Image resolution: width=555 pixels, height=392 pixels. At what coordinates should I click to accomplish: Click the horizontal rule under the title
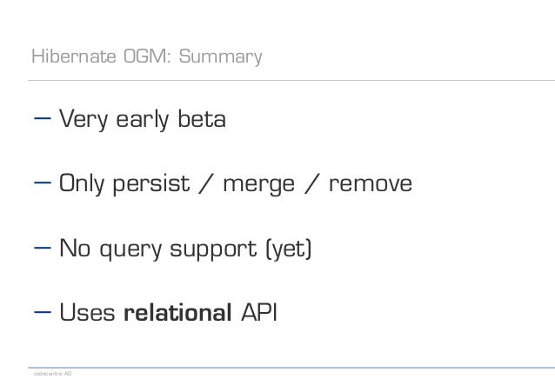point(291,80)
